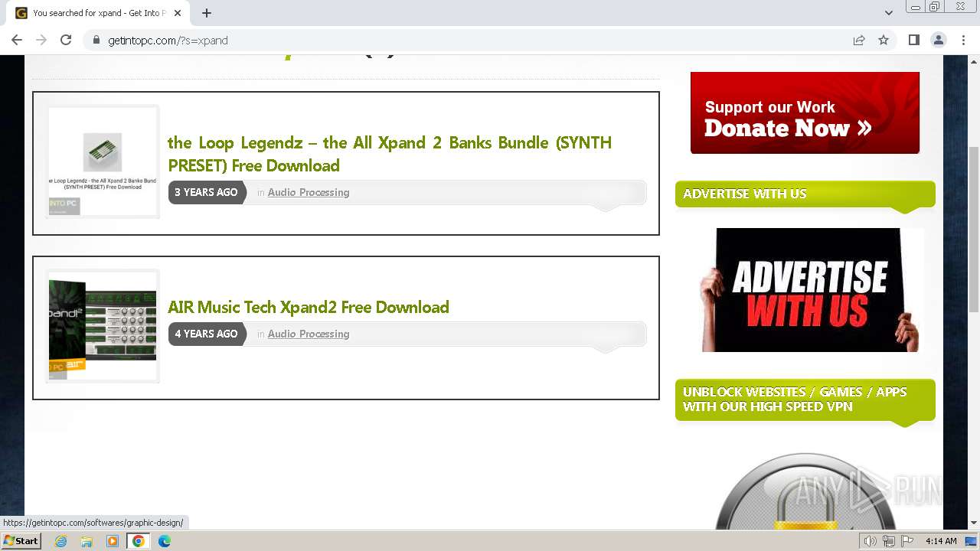Open Audio Processing category under Loop Legendz post
Image resolution: width=980 pixels, height=551 pixels.
309,192
